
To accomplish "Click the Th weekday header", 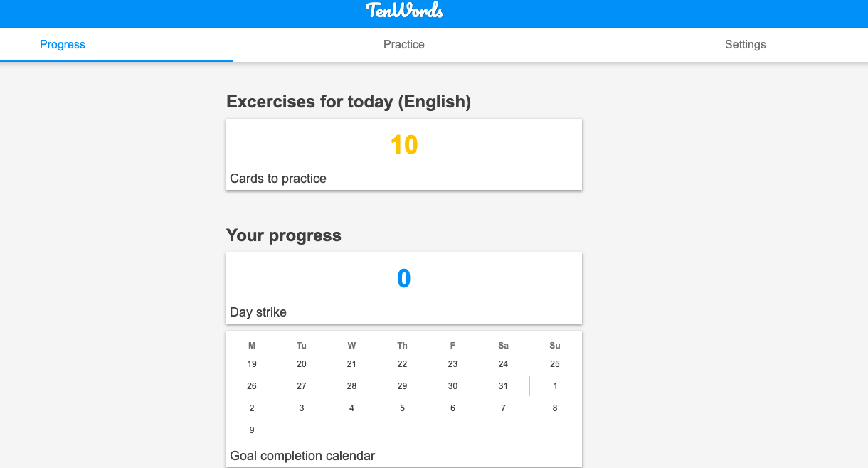I will 402,346.
